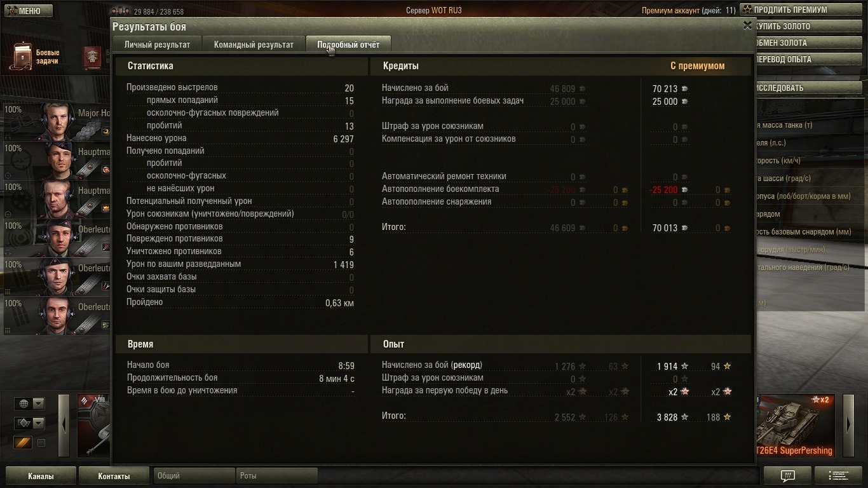Show next tanks with carousel right arrow
868x488 pixels.
[848, 425]
